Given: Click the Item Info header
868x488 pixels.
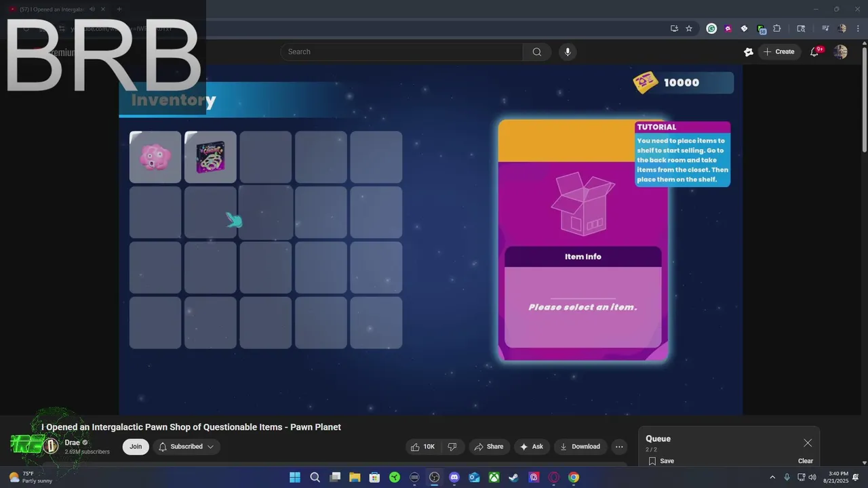Looking at the screenshot, I should click(583, 257).
